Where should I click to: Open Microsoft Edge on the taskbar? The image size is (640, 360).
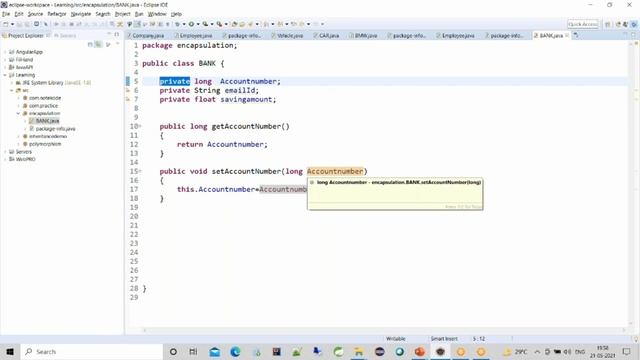[x=235, y=351]
